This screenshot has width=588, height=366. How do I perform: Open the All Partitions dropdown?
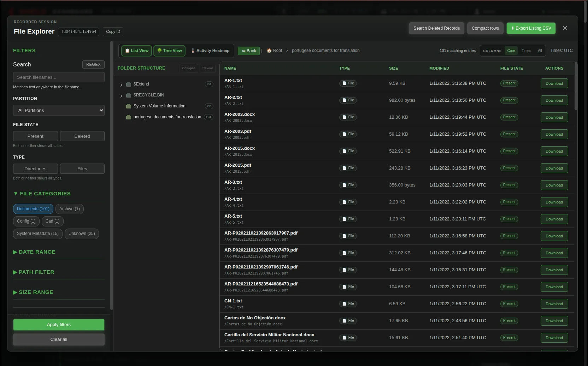pyautogui.click(x=59, y=111)
